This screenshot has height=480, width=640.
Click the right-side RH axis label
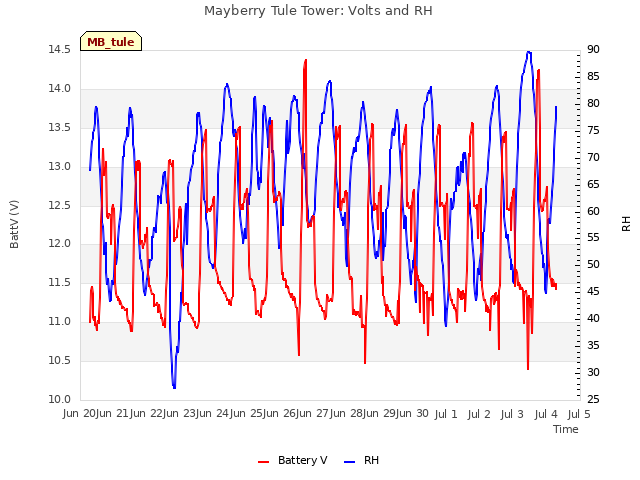pos(626,224)
